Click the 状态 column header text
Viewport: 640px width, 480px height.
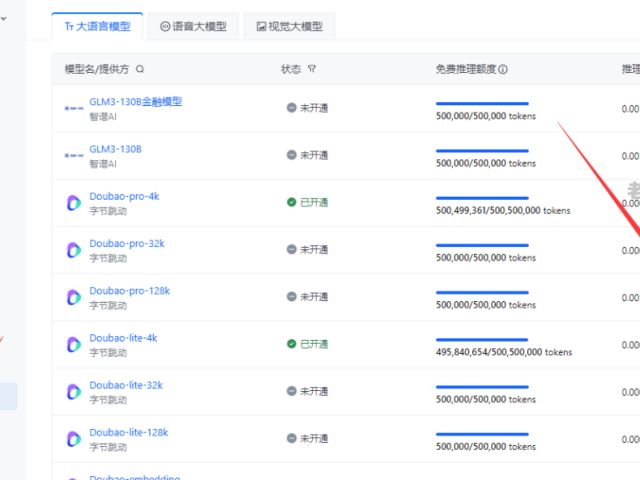[x=291, y=69]
